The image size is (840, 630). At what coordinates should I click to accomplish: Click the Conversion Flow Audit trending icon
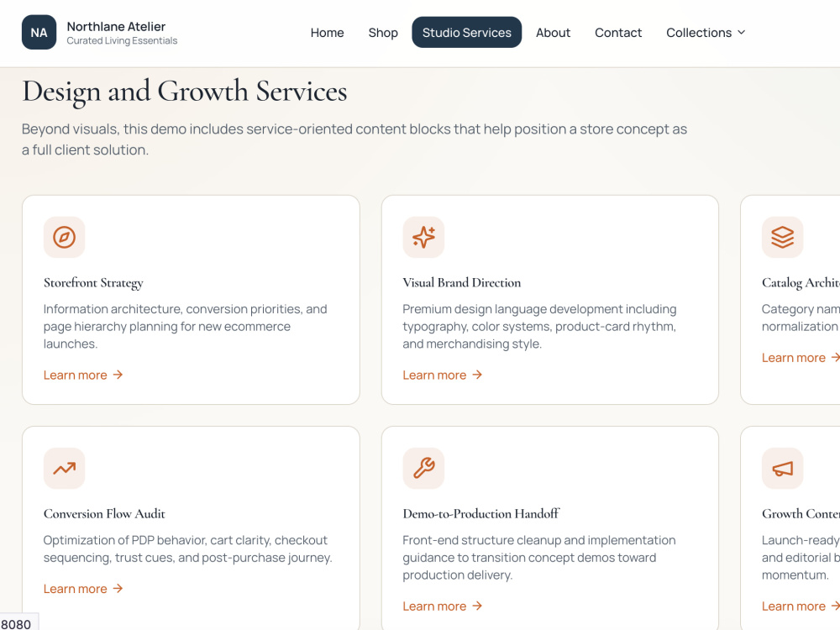point(65,469)
